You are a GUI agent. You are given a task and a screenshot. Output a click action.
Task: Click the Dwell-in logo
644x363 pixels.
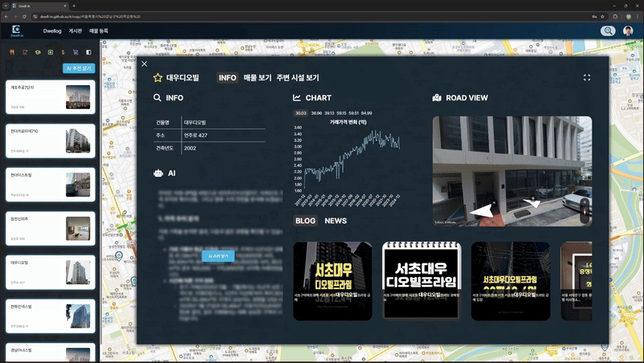[x=16, y=31]
